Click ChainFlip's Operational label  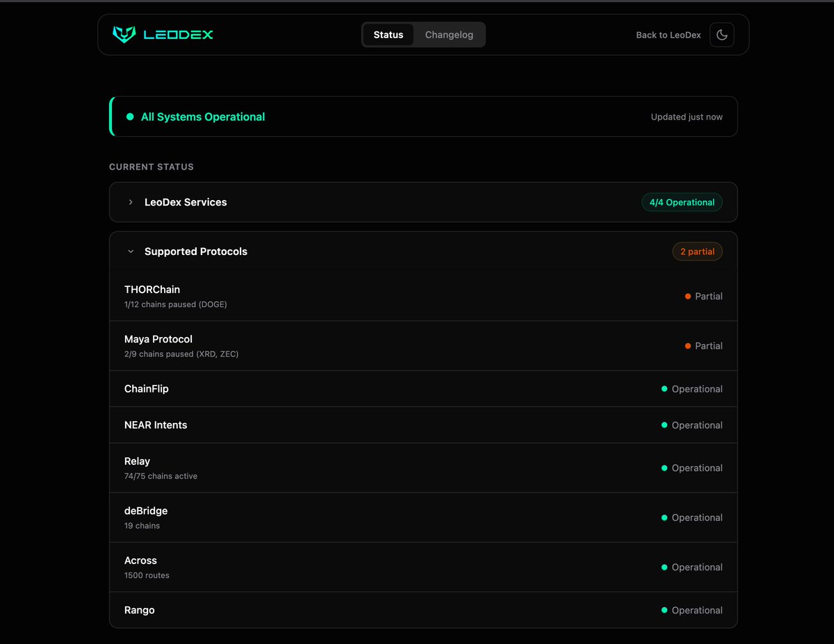point(697,389)
